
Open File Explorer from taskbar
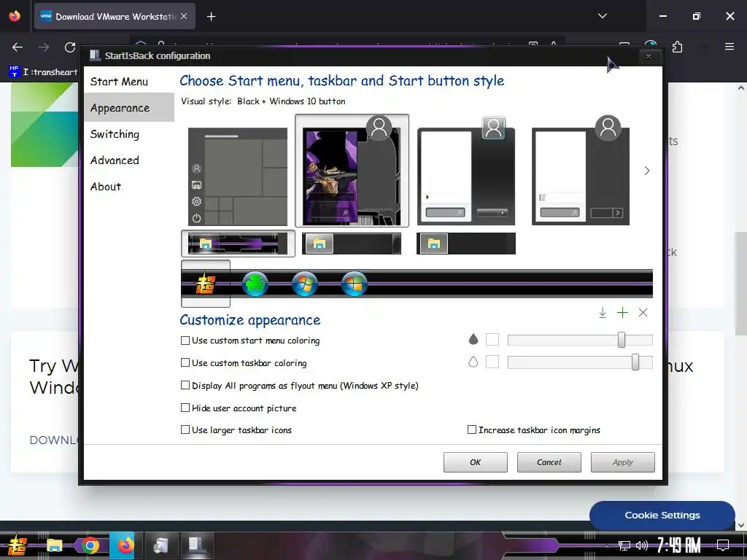tap(54, 545)
